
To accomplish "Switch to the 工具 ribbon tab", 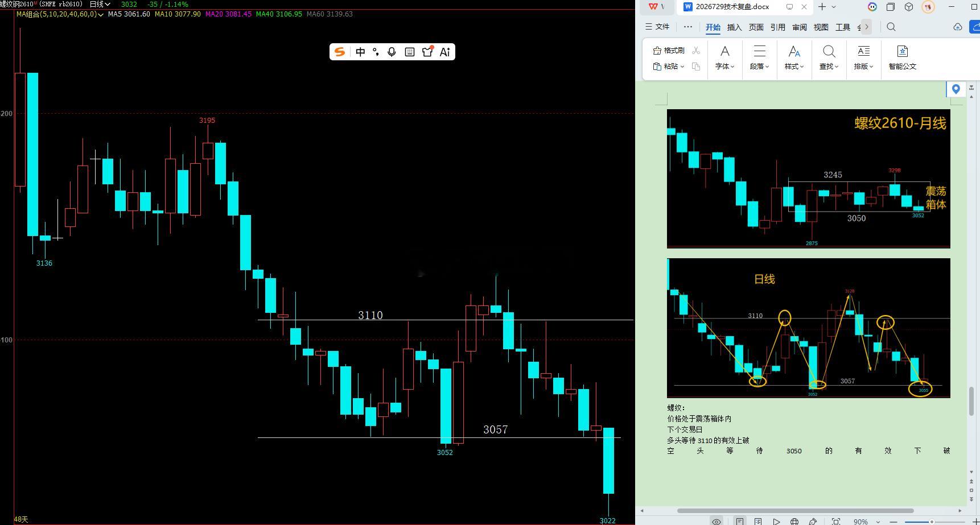I will click(843, 27).
